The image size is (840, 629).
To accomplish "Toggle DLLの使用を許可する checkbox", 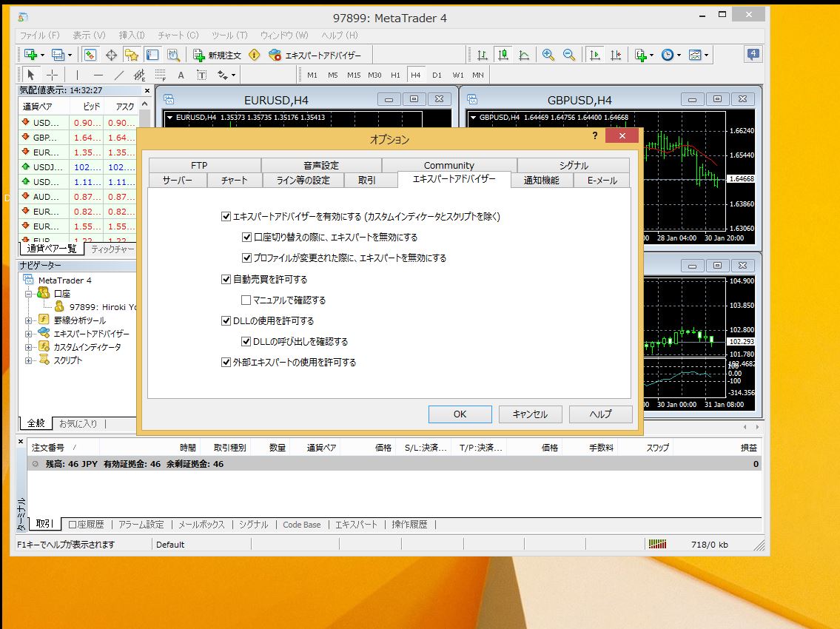I will (226, 321).
